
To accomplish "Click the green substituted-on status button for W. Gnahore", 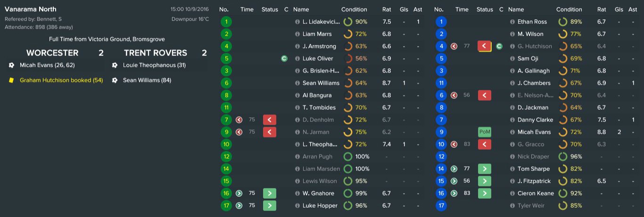I will pos(269,193).
